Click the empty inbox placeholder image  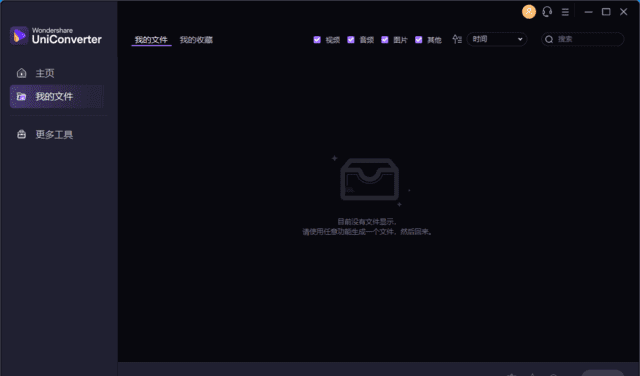pyautogui.click(x=369, y=179)
